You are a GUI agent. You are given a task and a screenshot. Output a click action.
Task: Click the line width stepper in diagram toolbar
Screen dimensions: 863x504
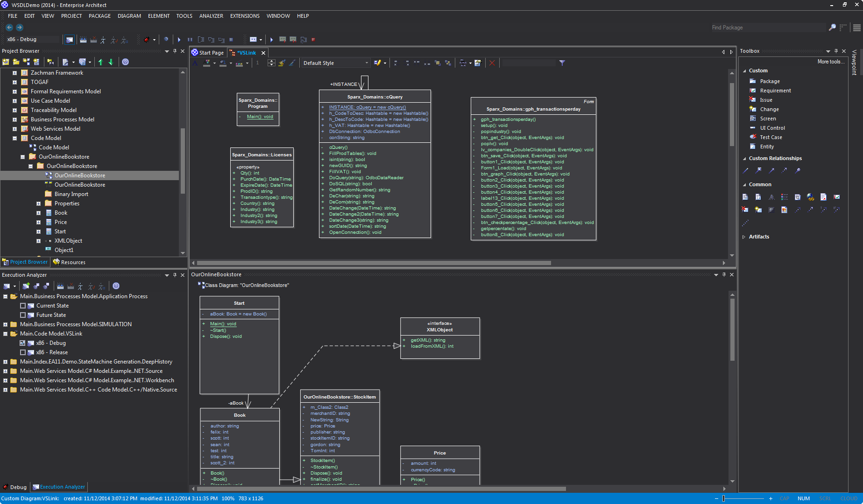pyautogui.click(x=271, y=63)
